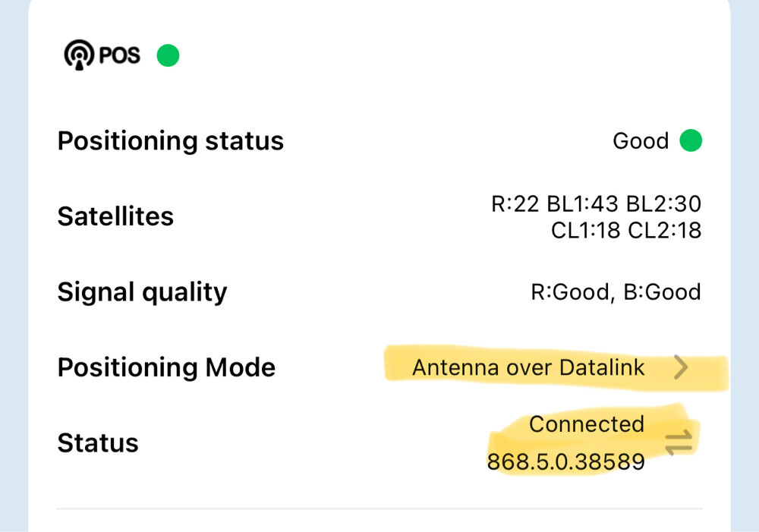
Task: Click the Positioning status label
Action: pyautogui.click(x=171, y=141)
